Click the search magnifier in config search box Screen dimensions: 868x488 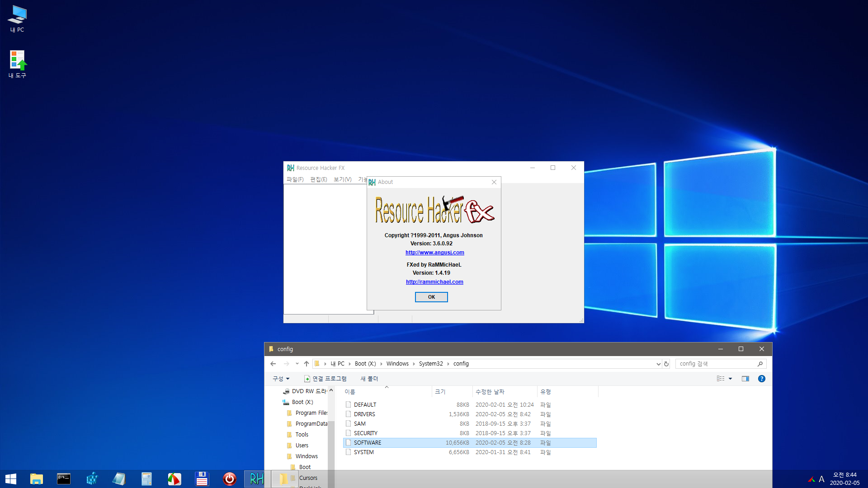(x=760, y=364)
